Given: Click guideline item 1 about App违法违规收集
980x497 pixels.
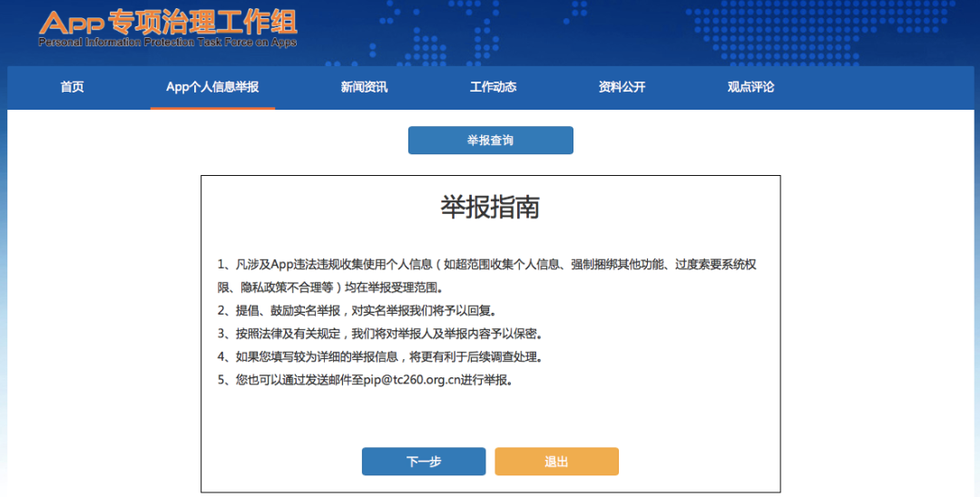Looking at the screenshot, I should click(x=487, y=276).
